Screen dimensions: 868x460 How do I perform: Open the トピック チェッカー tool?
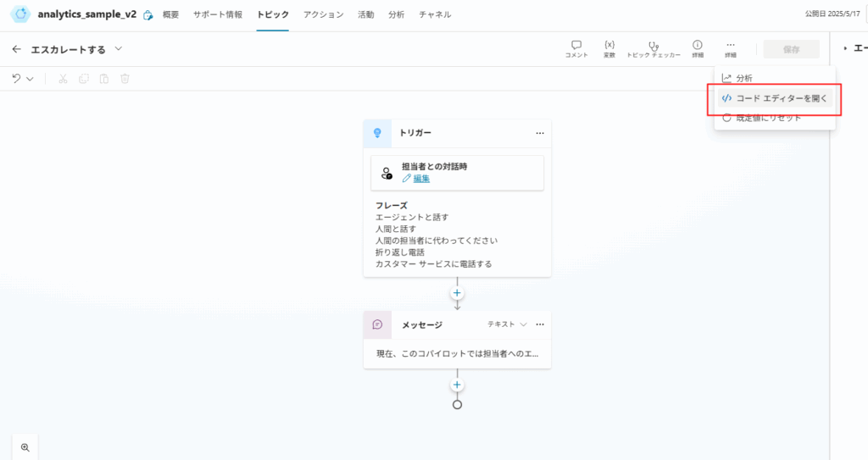[x=654, y=49]
